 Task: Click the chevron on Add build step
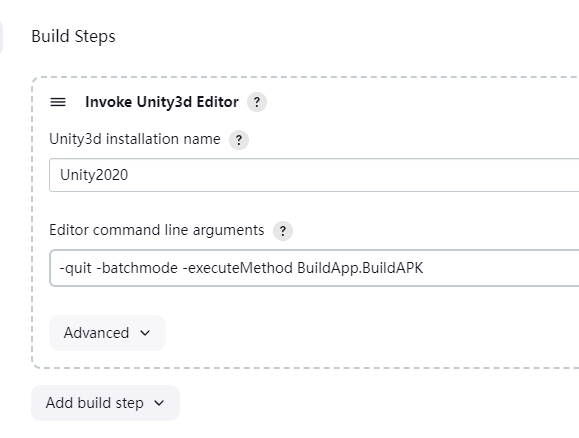(159, 403)
